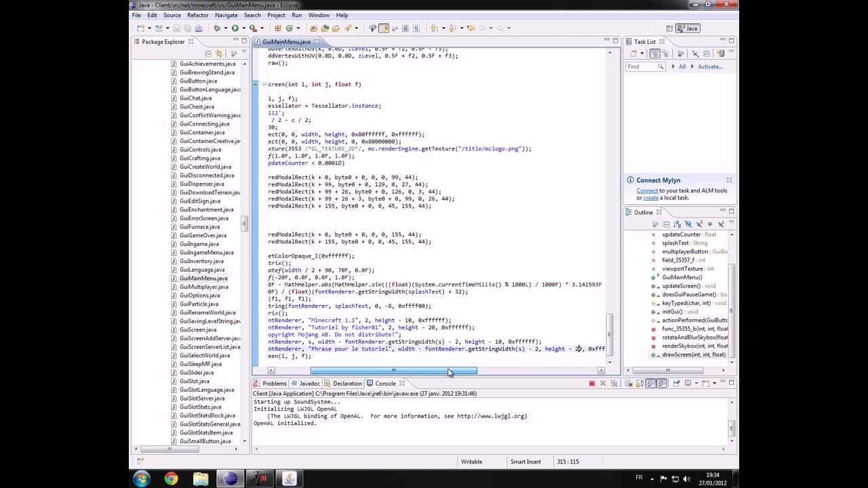Terminate the console with red stop button

click(x=592, y=384)
